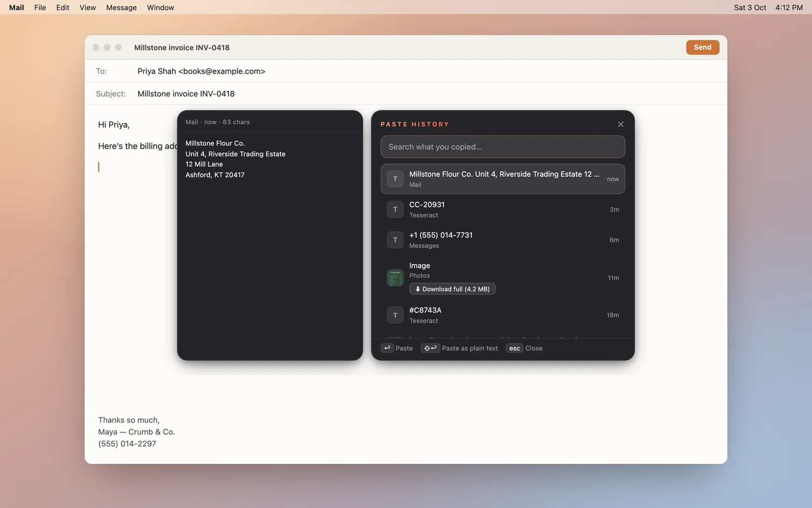Send the Millstone invoice email
This screenshot has width=812, height=508.
coord(702,47)
